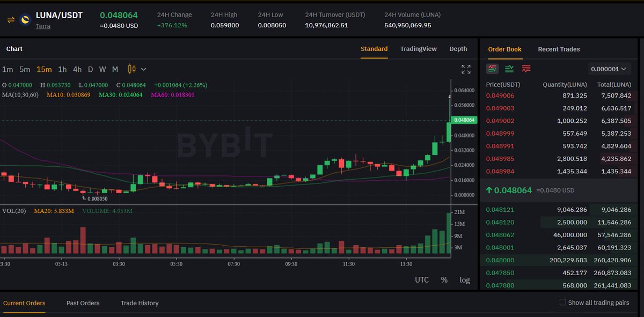The height and width of the screenshot is (317, 644).
Task: Open the candlestick chart type icon
Action: 132,69
